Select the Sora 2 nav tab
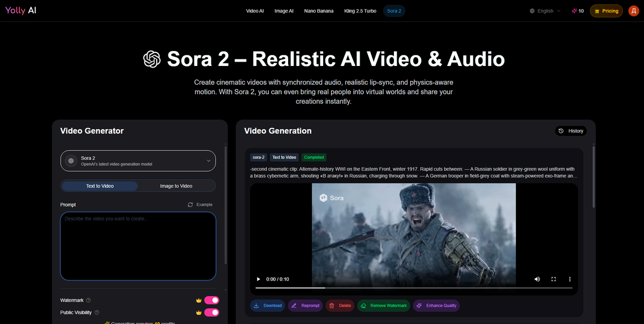The width and height of the screenshot is (644, 324). [x=394, y=11]
